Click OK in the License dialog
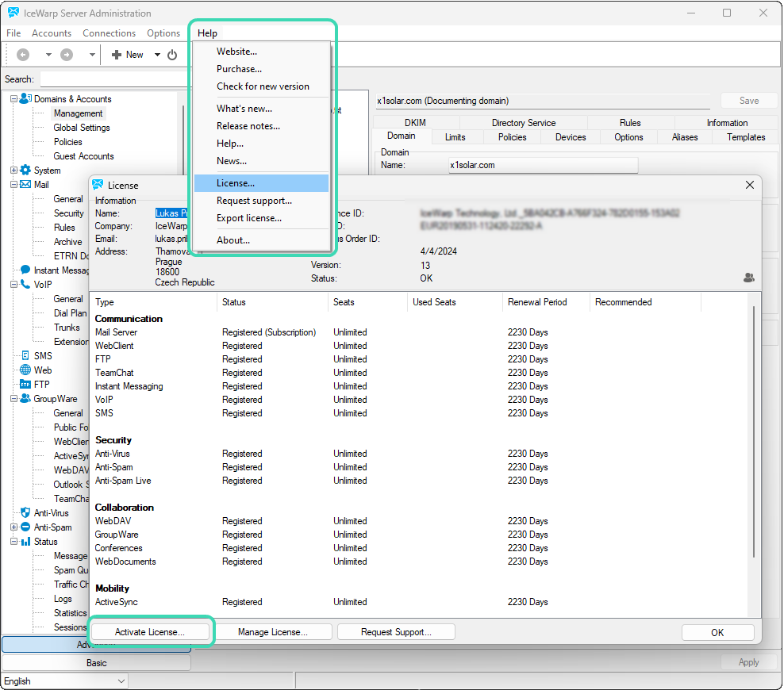Screen dimensions: 784x690 tap(717, 632)
